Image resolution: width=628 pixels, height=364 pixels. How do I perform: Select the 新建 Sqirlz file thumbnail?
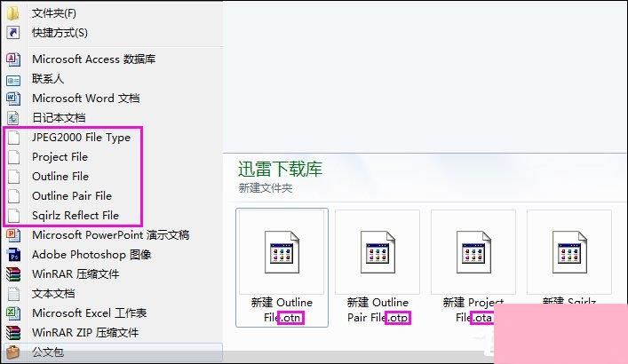pos(569,252)
